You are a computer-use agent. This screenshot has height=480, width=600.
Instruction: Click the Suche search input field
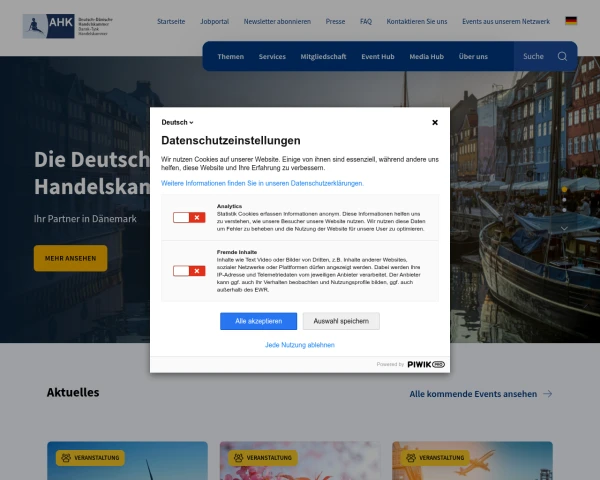pos(534,56)
